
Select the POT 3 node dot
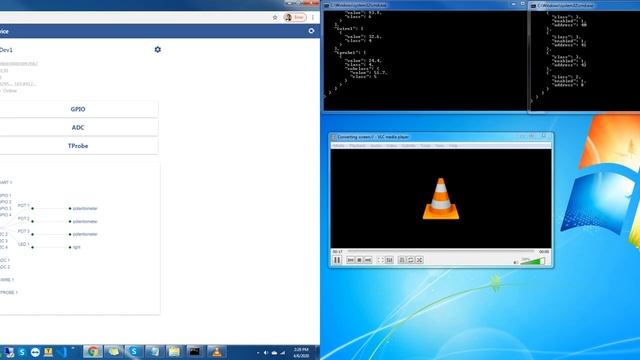click(33, 234)
